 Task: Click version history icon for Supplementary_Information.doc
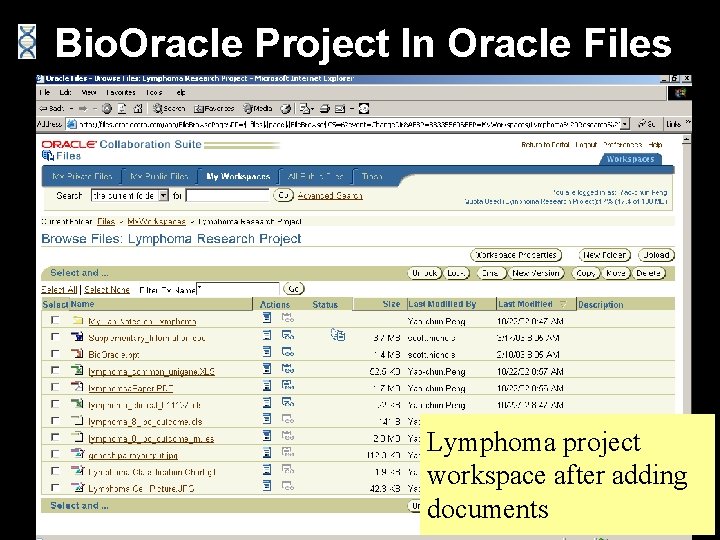coord(288,335)
